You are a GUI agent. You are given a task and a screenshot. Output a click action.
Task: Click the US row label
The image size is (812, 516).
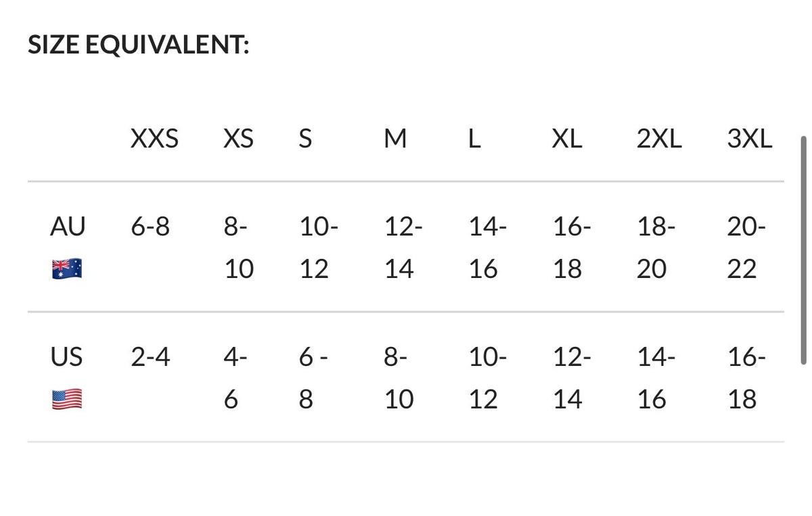point(67,357)
